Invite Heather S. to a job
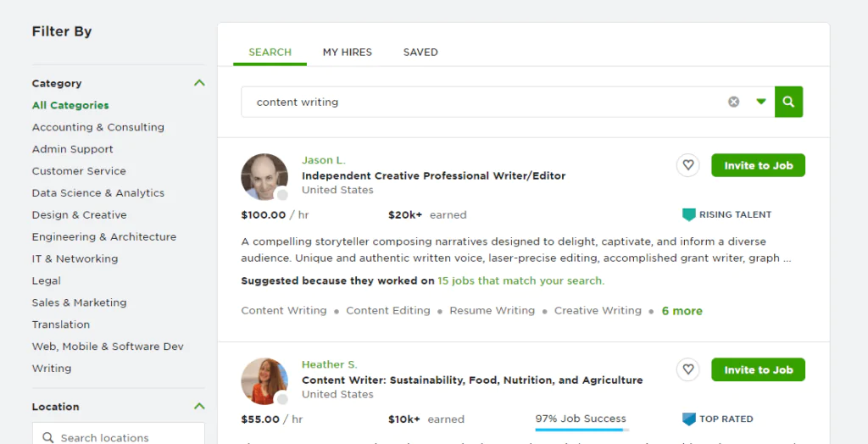The height and width of the screenshot is (444, 868). coord(758,369)
